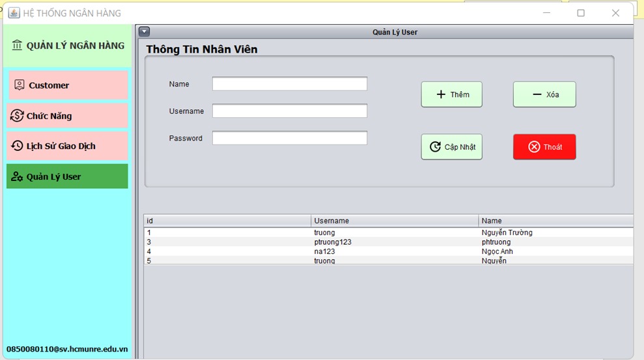Viewport: 644px width, 360px height.
Task: Select the na123 username cell
Action: point(395,251)
